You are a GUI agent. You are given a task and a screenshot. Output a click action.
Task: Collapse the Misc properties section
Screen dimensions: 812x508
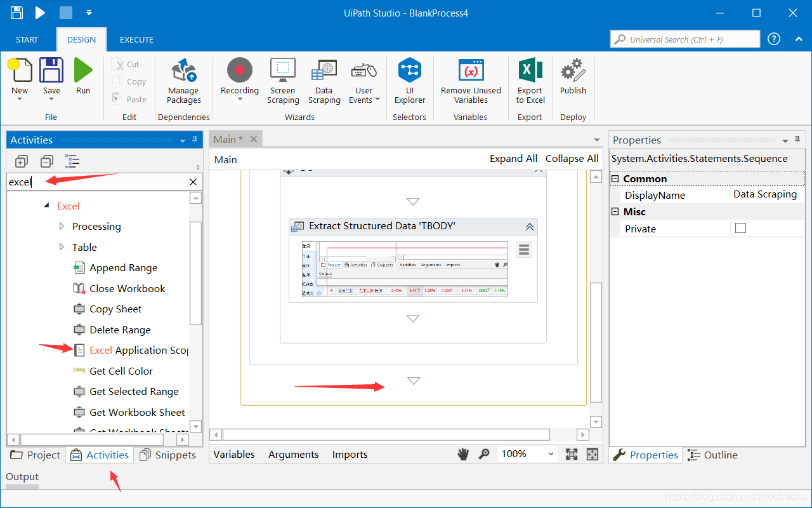tap(615, 211)
